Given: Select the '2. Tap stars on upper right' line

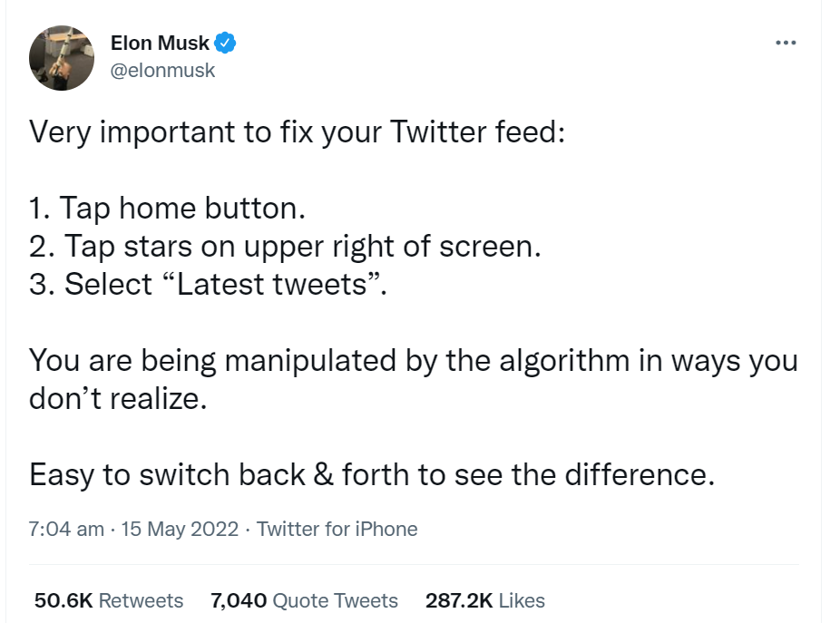Looking at the screenshot, I should tap(285, 247).
